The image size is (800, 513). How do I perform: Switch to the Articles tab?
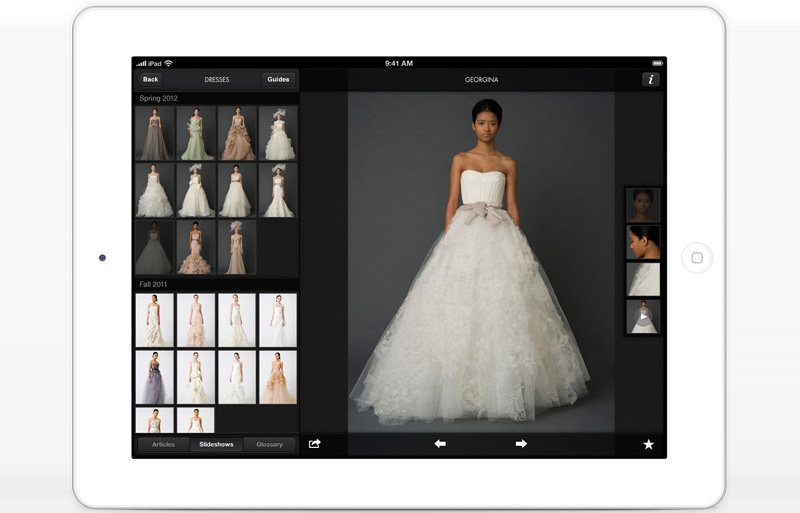click(x=163, y=445)
